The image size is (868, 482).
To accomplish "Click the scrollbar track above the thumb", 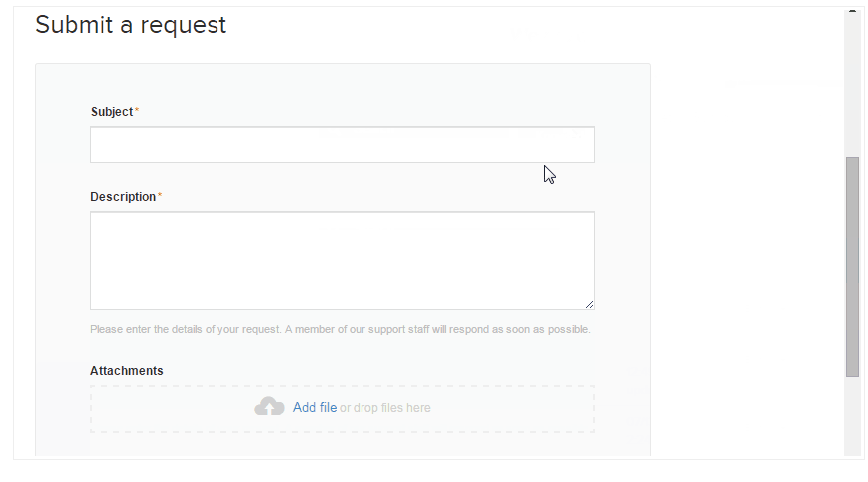I will point(852,85).
